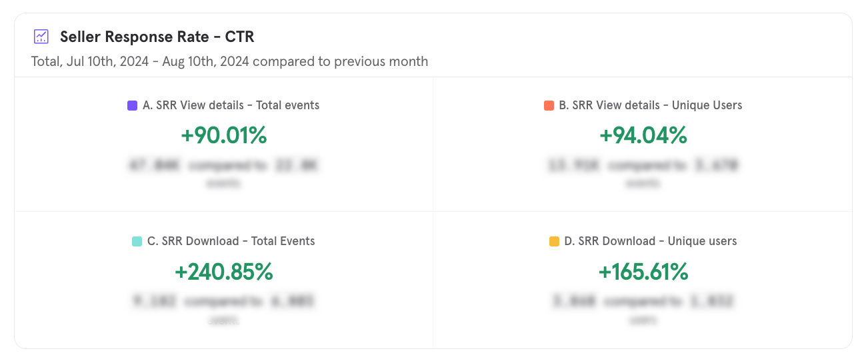Open A. SRR View details - Total events

[231, 105]
